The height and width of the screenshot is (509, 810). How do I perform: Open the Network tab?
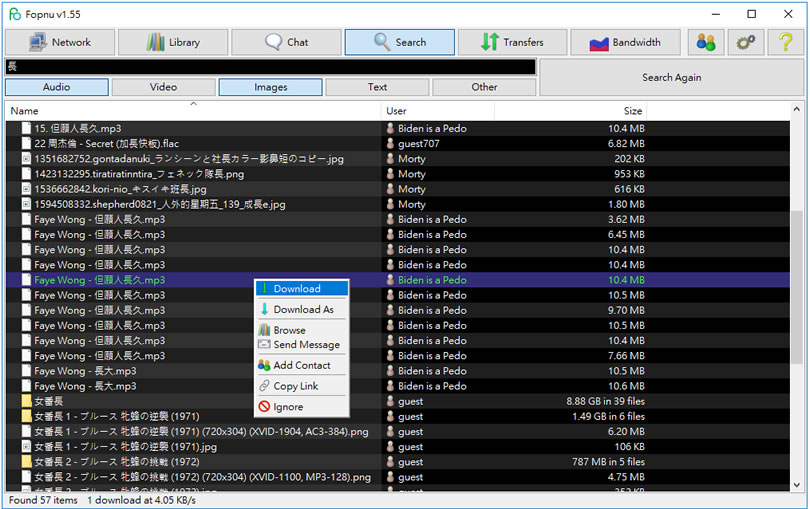tap(59, 42)
